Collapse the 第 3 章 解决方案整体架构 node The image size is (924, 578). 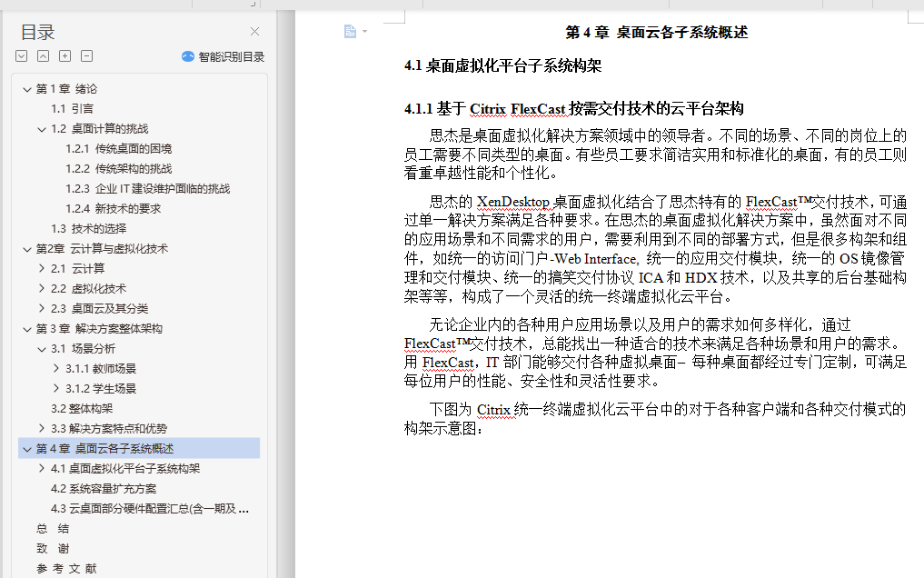coord(26,329)
